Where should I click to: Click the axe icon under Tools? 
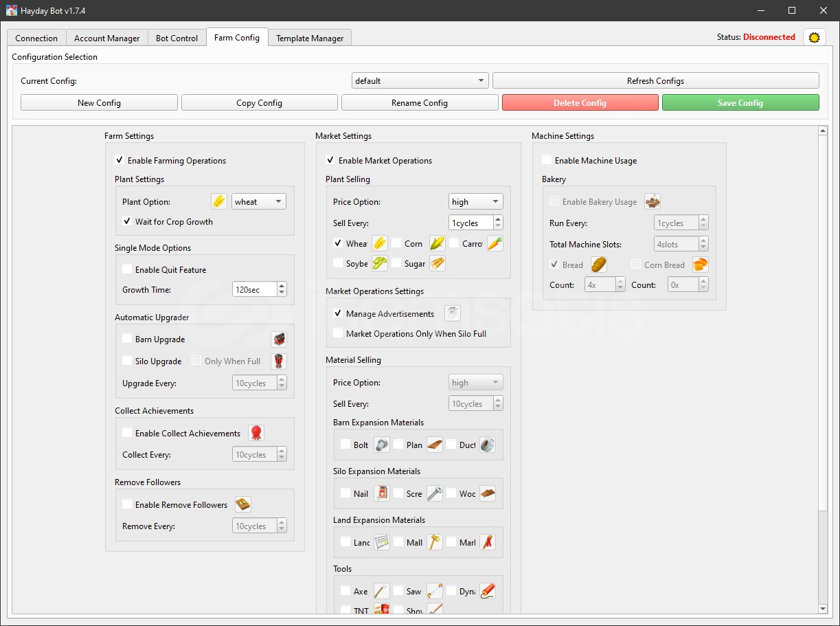pos(381,591)
